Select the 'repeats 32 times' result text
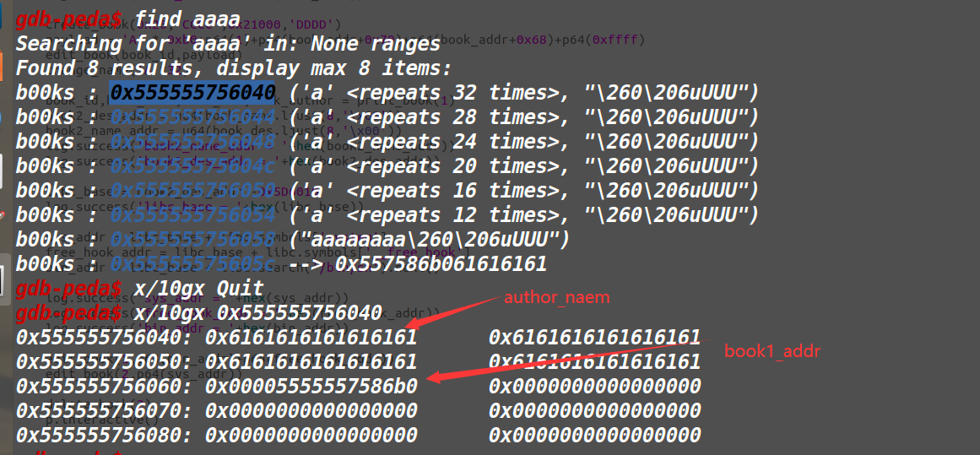This screenshot has width=980, height=455. coord(523,93)
